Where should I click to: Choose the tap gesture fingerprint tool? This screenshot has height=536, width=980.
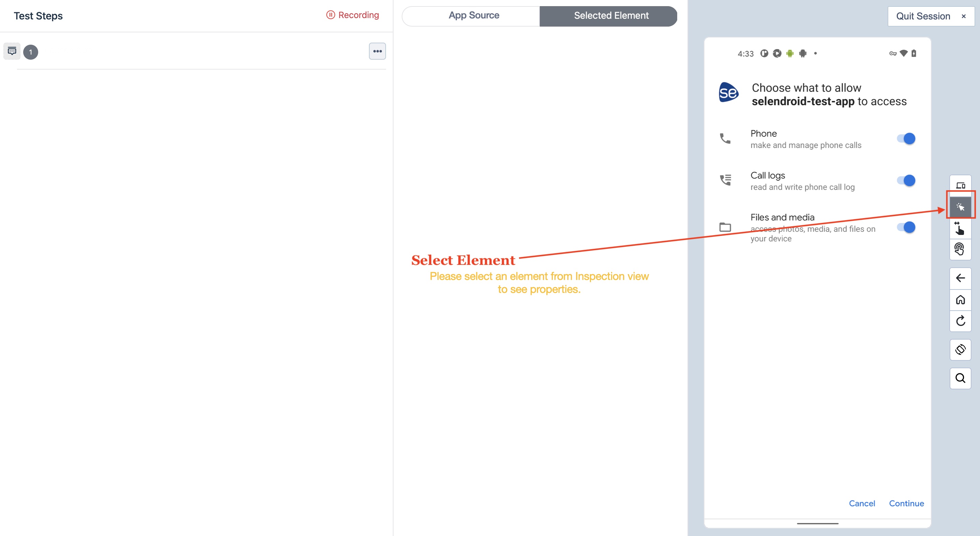[960, 250]
